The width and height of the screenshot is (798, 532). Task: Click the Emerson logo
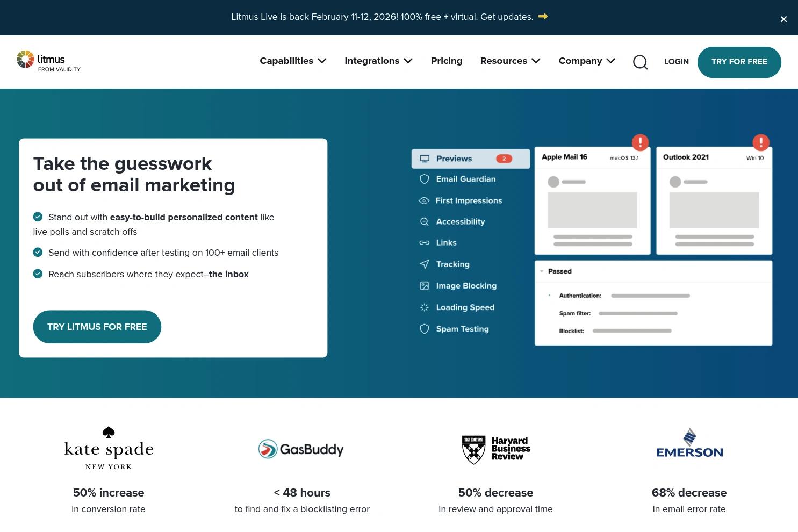[689, 443]
